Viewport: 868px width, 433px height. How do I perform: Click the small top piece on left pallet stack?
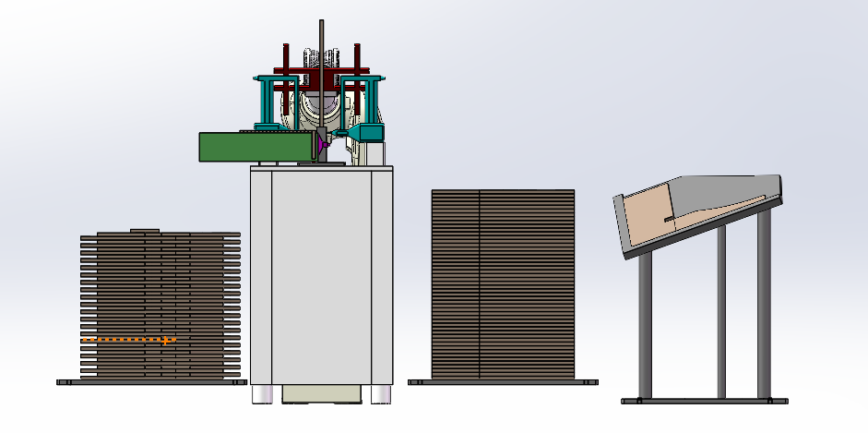pos(145,231)
